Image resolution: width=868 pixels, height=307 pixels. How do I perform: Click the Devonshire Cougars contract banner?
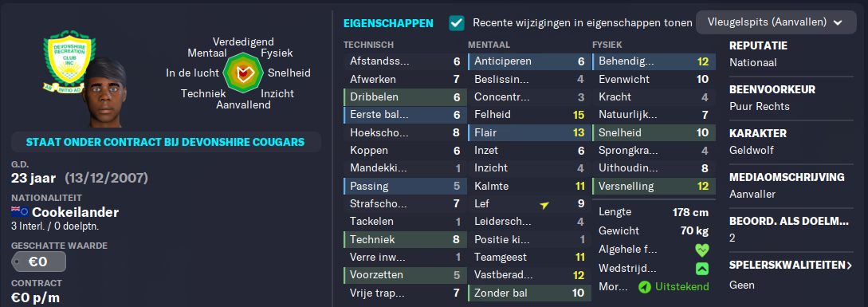[166, 142]
